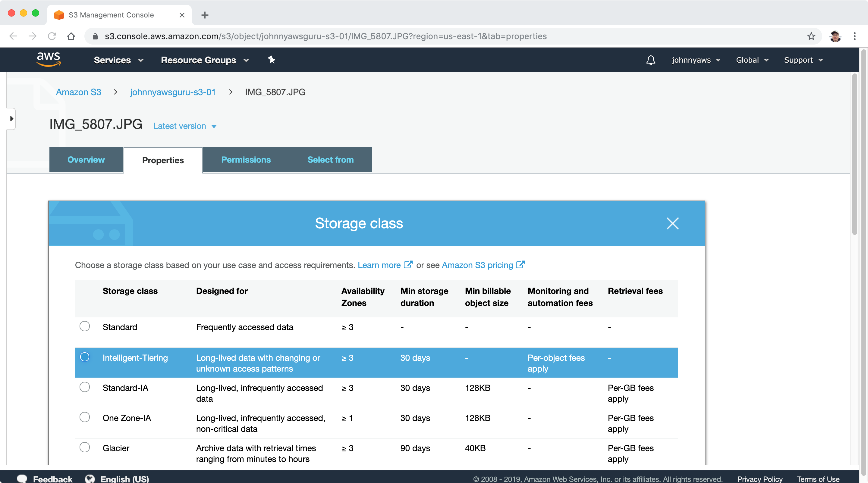Open the notifications bell
868x483 pixels.
coord(651,60)
